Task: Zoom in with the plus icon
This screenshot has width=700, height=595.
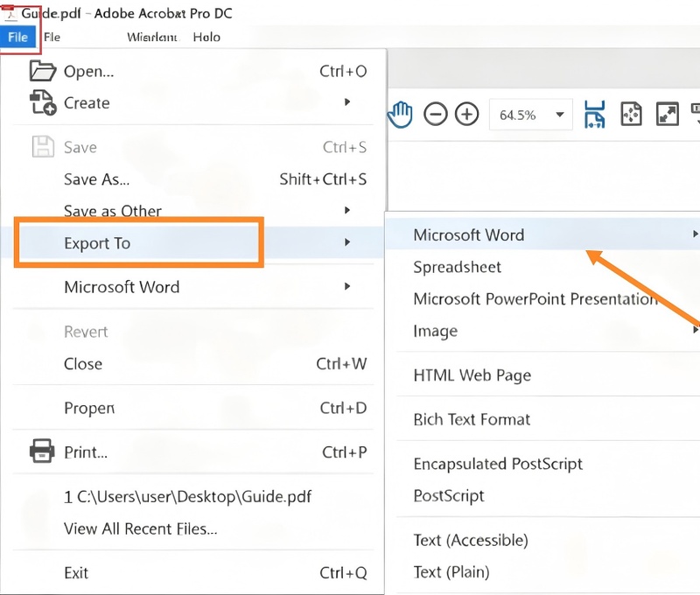Action: [466, 115]
